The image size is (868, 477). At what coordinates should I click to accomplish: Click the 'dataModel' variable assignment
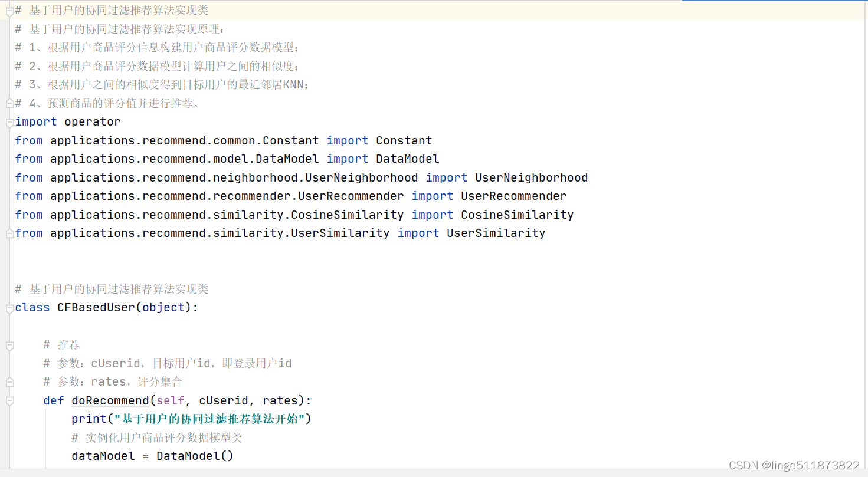(x=103, y=456)
